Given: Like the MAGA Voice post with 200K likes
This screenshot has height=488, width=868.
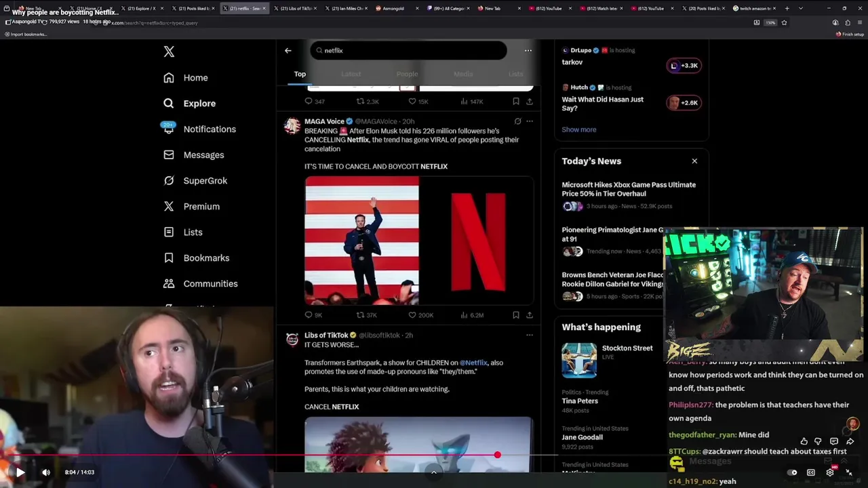Looking at the screenshot, I should (420, 315).
